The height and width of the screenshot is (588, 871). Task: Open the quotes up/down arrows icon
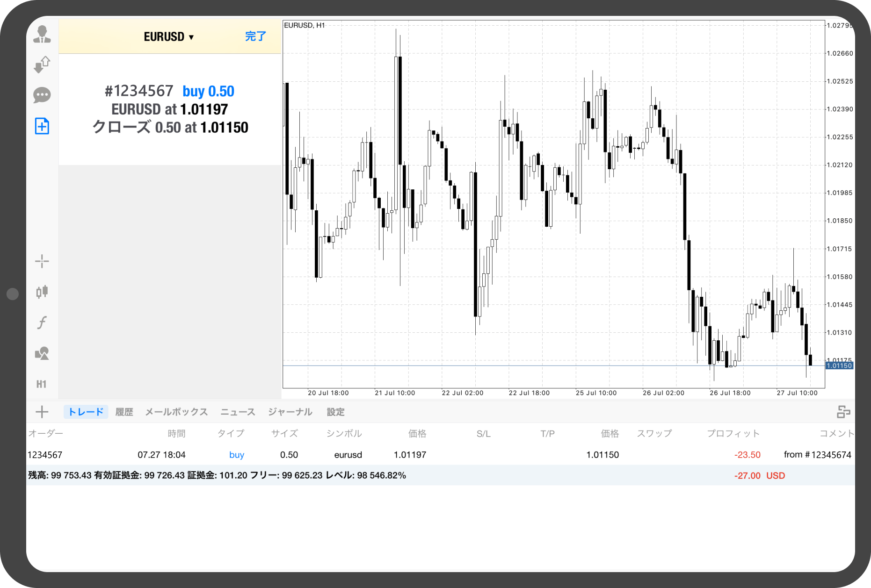[42, 65]
